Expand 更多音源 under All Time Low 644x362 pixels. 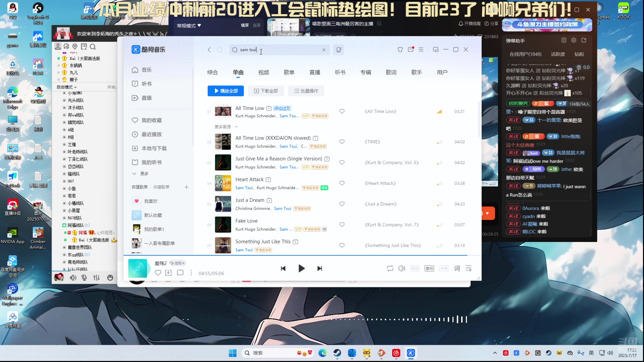click(226, 127)
